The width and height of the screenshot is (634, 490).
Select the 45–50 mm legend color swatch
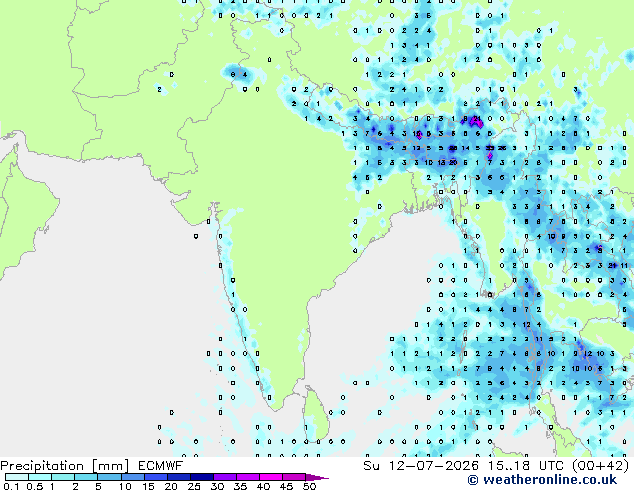pos(294,477)
